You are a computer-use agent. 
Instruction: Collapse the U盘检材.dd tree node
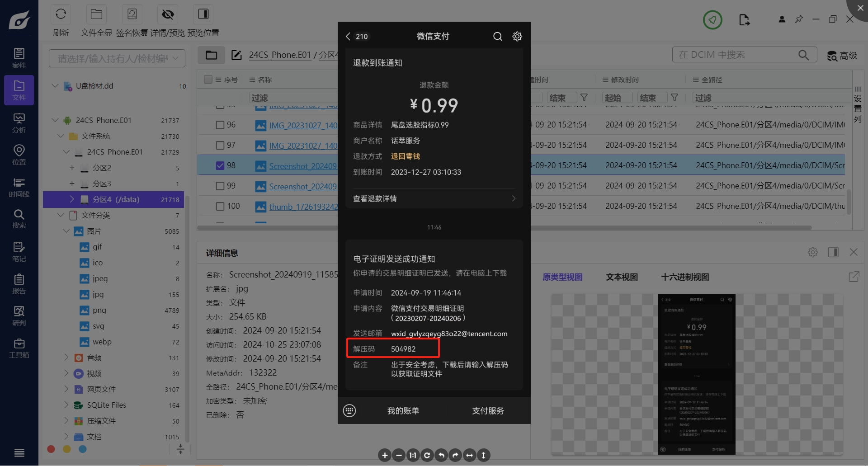tap(55, 86)
